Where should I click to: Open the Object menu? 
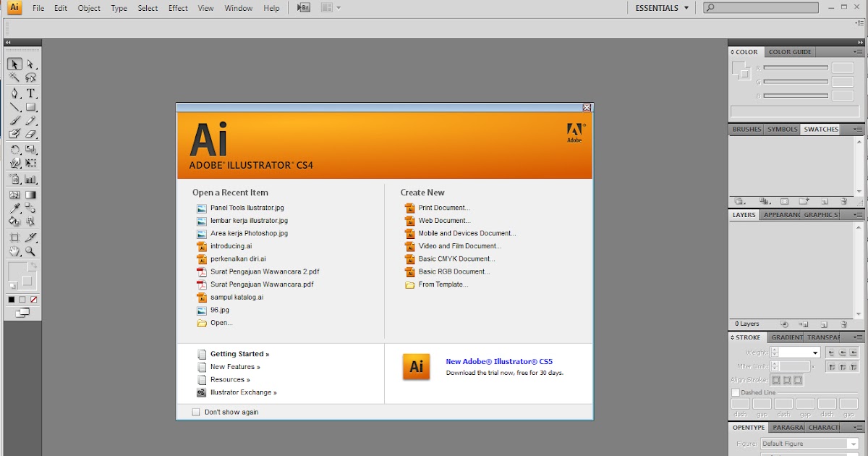click(89, 8)
